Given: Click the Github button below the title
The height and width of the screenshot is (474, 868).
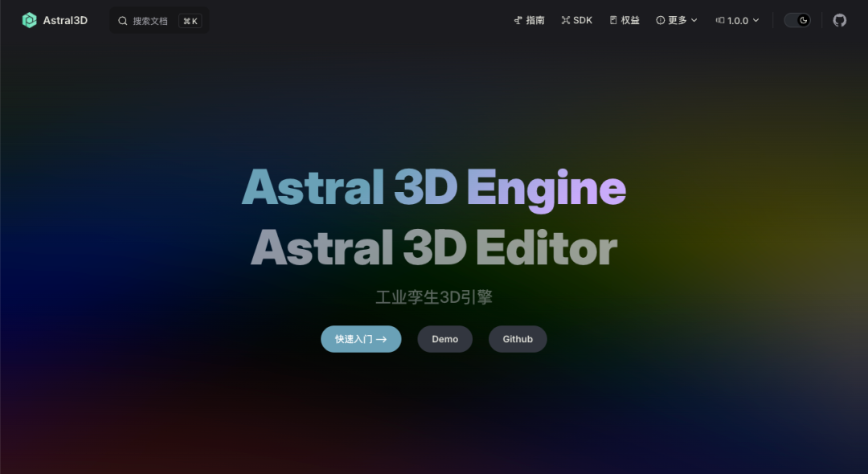Looking at the screenshot, I should (518, 338).
